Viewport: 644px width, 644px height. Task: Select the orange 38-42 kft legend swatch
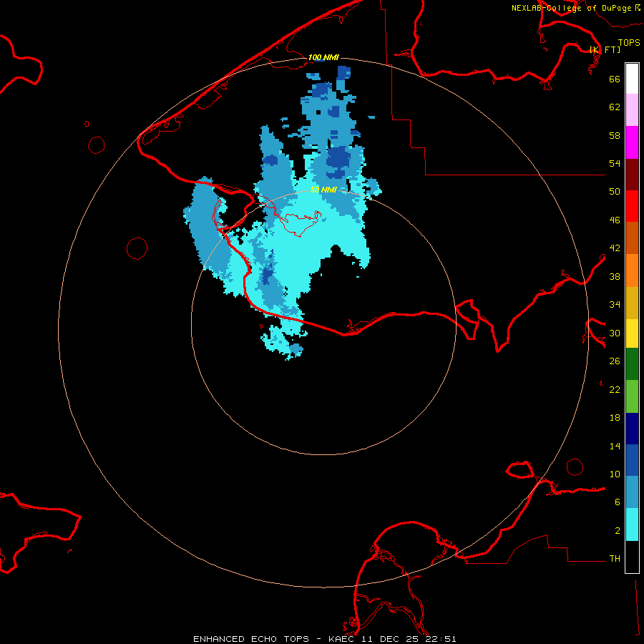point(632,270)
